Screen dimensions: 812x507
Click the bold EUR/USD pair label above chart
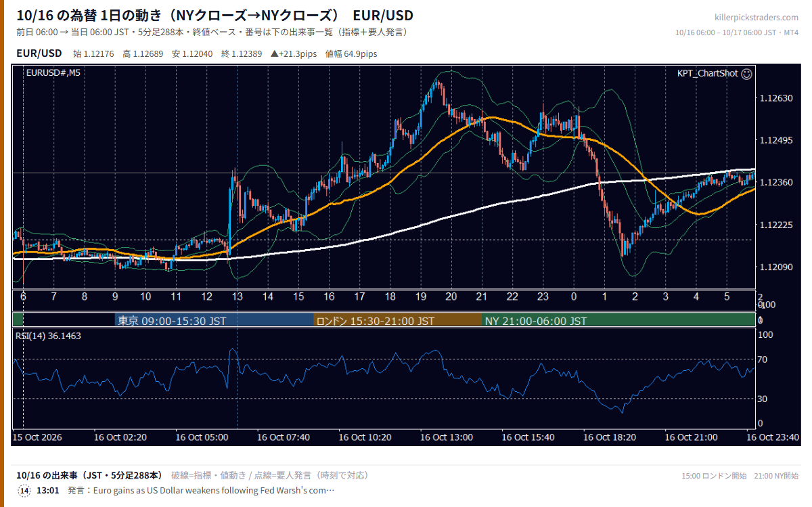(x=39, y=53)
